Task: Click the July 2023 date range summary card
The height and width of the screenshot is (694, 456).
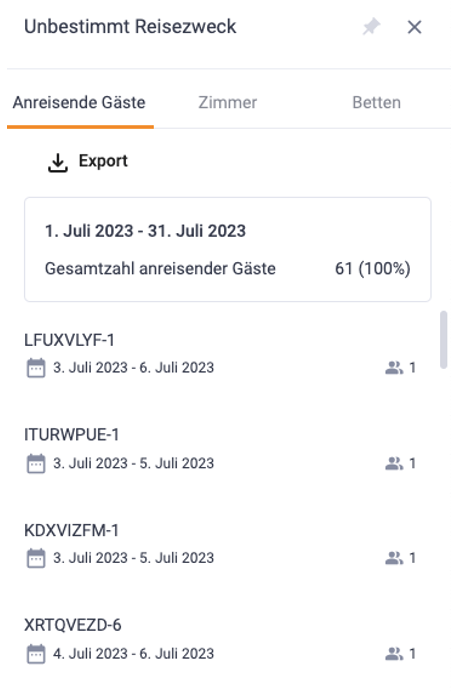Action: pos(228,250)
